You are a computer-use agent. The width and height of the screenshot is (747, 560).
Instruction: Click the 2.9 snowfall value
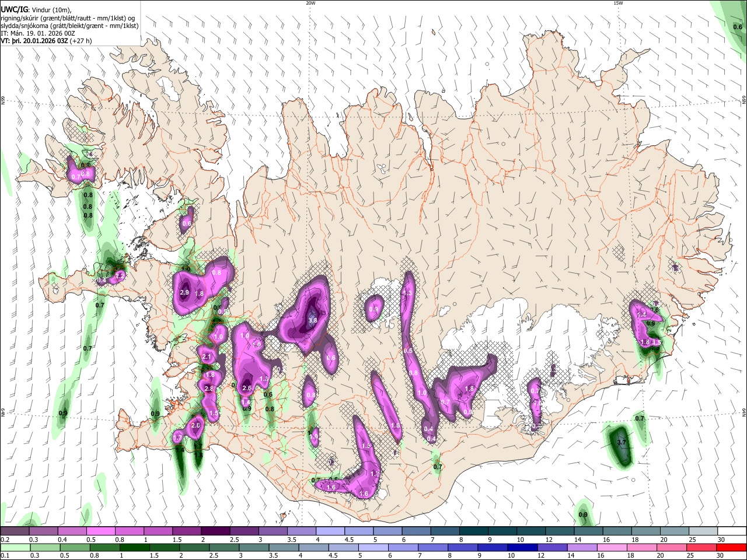click(184, 292)
